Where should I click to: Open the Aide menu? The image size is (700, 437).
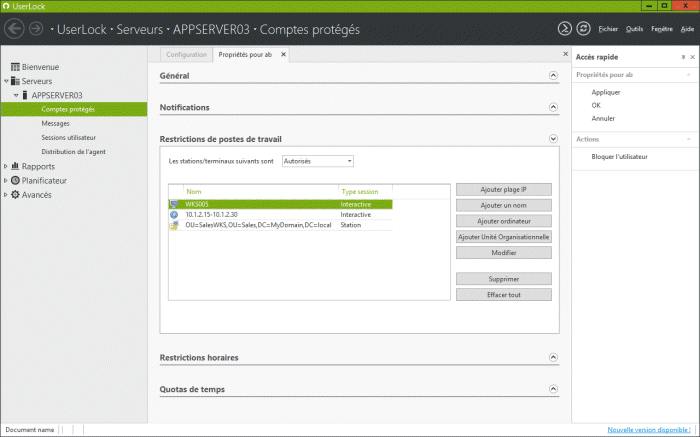point(687,29)
